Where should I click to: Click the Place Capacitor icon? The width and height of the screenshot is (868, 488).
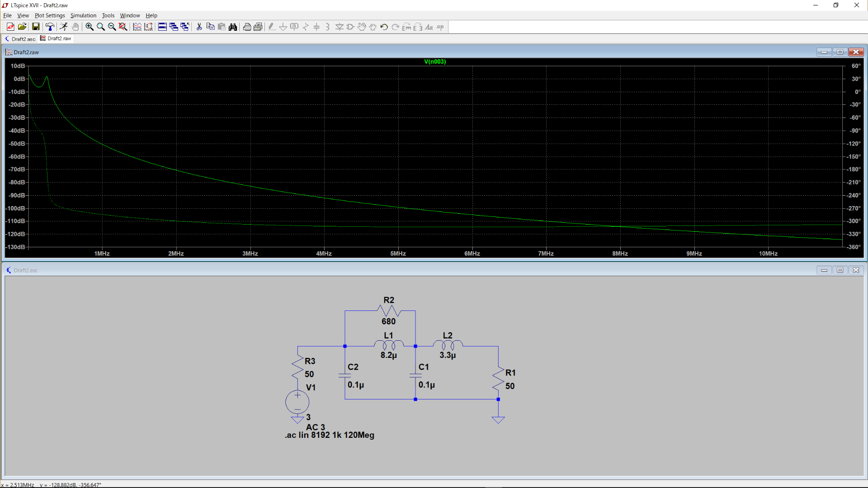[x=316, y=27]
